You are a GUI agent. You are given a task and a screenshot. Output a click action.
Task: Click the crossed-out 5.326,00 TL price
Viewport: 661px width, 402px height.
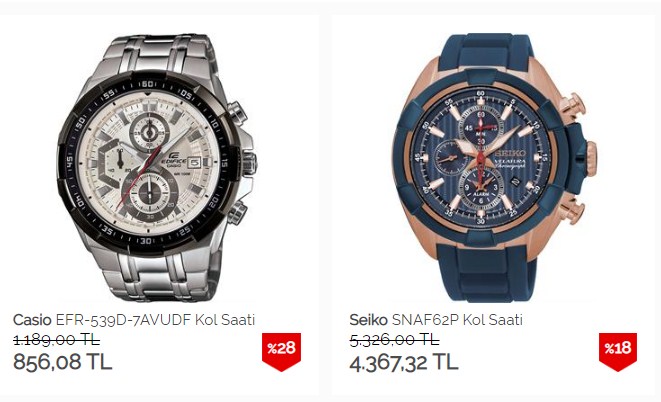pos(394,340)
